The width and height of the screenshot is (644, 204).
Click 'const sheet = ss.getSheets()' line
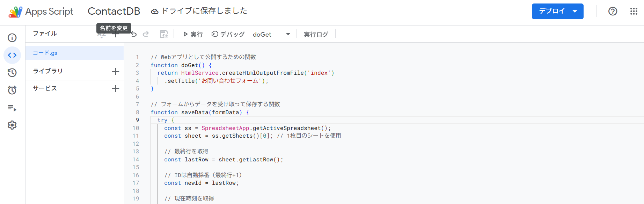coord(253,136)
